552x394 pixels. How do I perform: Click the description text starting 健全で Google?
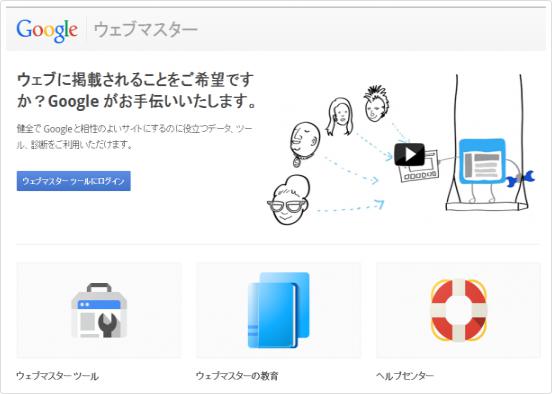134,137
